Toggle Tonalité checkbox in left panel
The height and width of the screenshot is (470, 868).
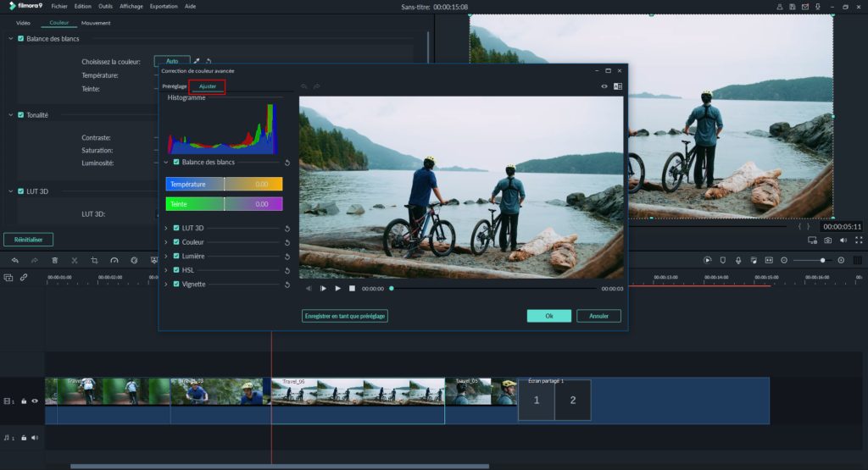21,115
